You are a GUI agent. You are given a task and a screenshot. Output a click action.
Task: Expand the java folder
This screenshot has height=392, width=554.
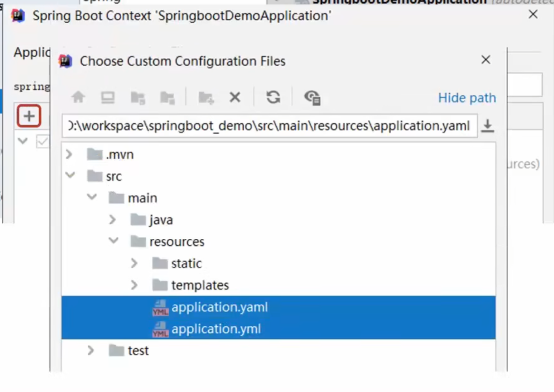click(112, 220)
